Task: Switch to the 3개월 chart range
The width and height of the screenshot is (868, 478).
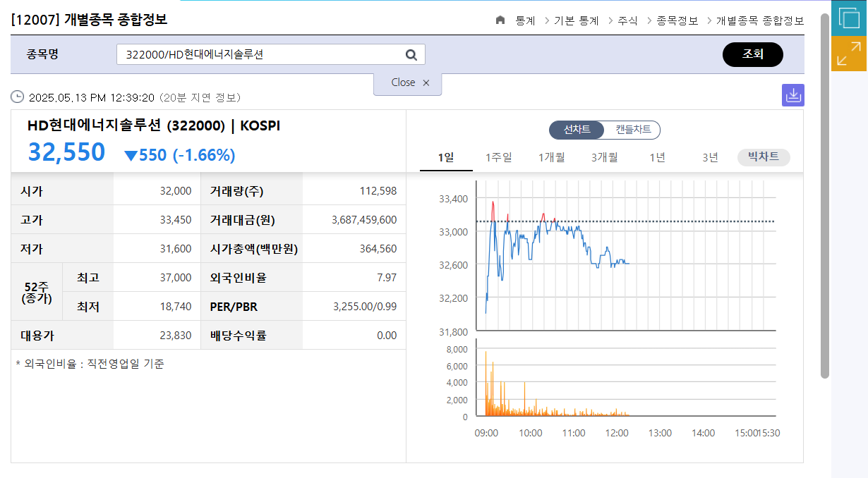Action: coord(604,157)
